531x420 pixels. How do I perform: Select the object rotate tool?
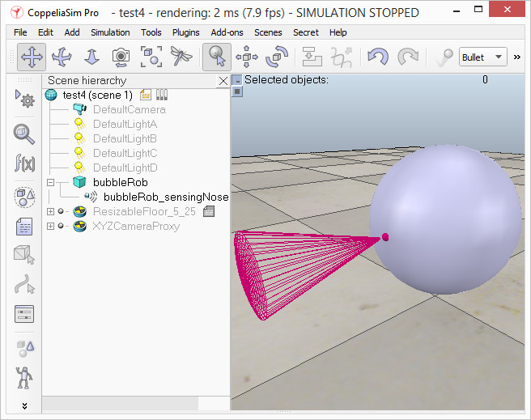(x=277, y=57)
